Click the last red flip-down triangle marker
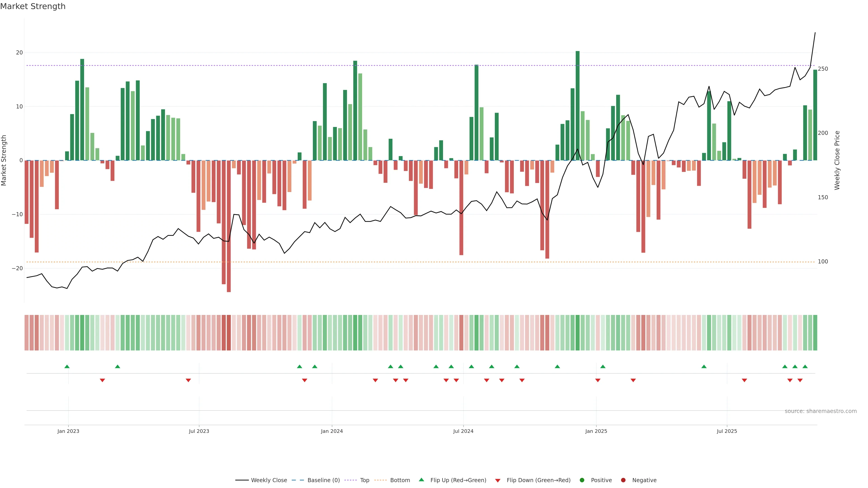The width and height of the screenshot is (868, 488). click(x=800, y=380)
